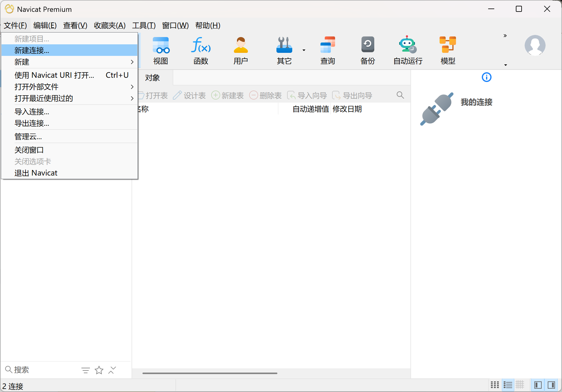Click the 我的连接 label
This screenshot has width=562, height=392.
coord(476,102)
